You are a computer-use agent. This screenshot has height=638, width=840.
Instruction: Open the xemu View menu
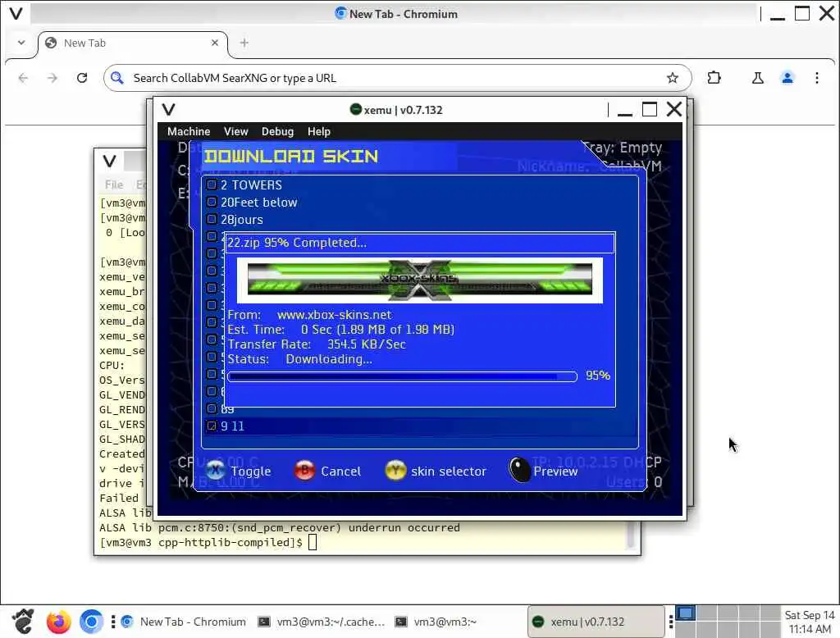pos(235,131)
